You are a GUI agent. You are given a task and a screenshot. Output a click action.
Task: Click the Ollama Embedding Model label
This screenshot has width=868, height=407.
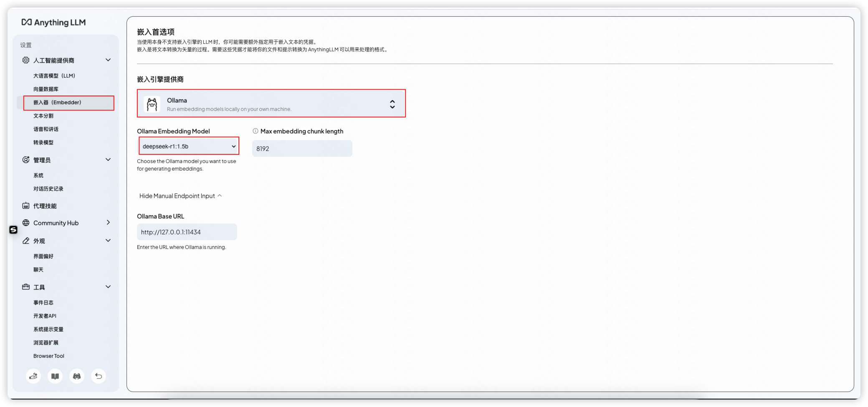tap(173, 131)
